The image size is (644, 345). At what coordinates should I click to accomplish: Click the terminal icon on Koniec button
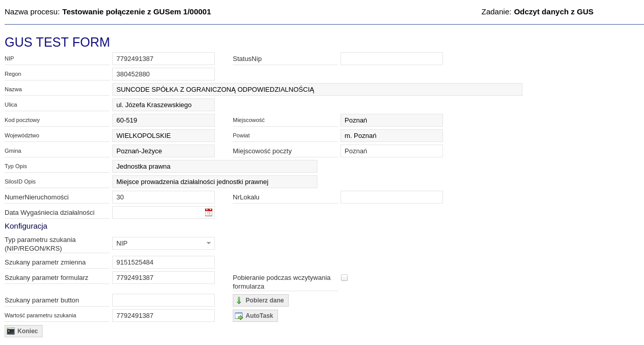11,331
